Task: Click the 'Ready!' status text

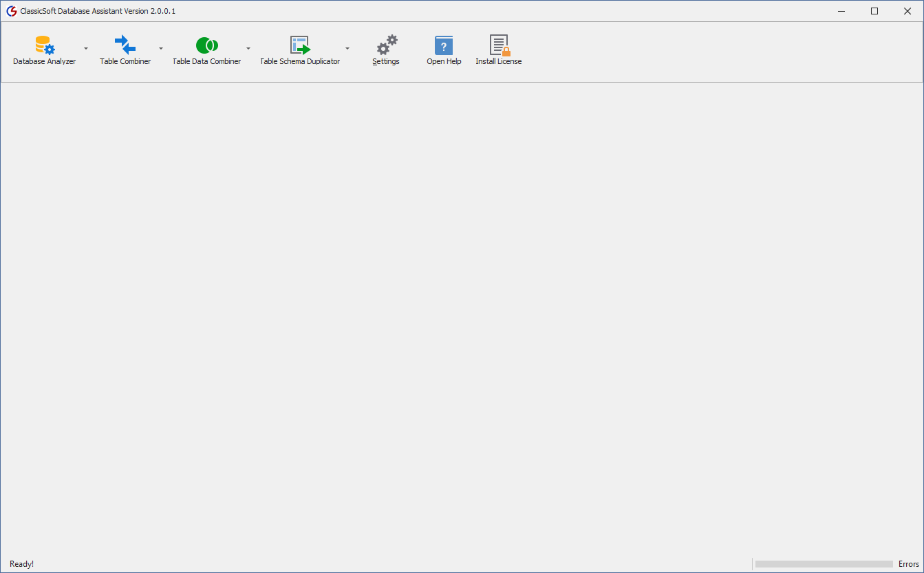Action: click(21, 564)
